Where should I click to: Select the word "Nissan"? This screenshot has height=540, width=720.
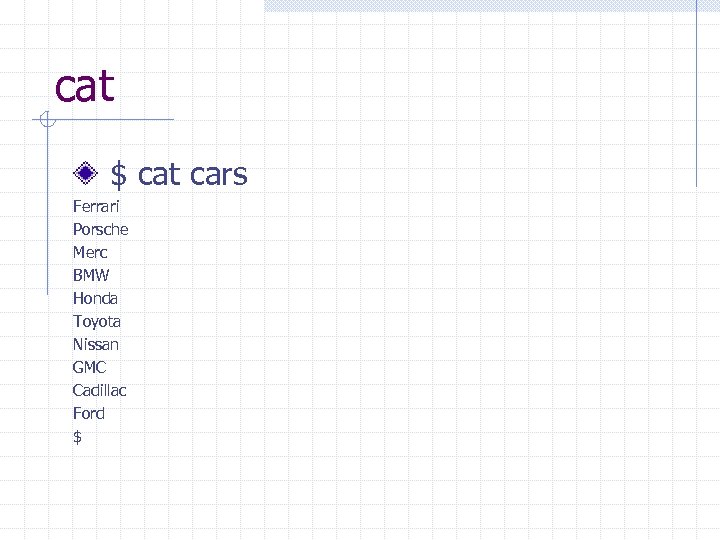click(x=96, y=344)
